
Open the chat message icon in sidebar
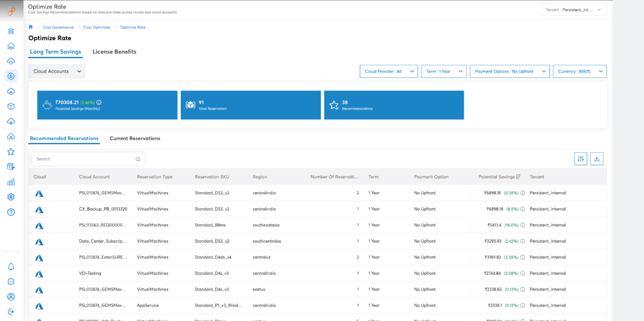point(11,282)
